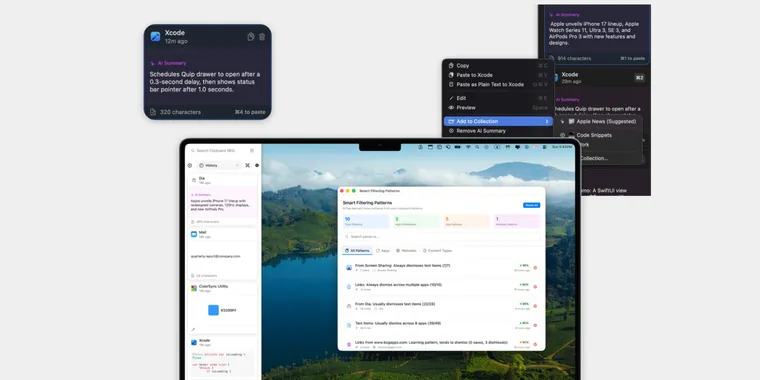
Task: Expand the Add to Collection submenu arrow
Action: tap(547, 122)
